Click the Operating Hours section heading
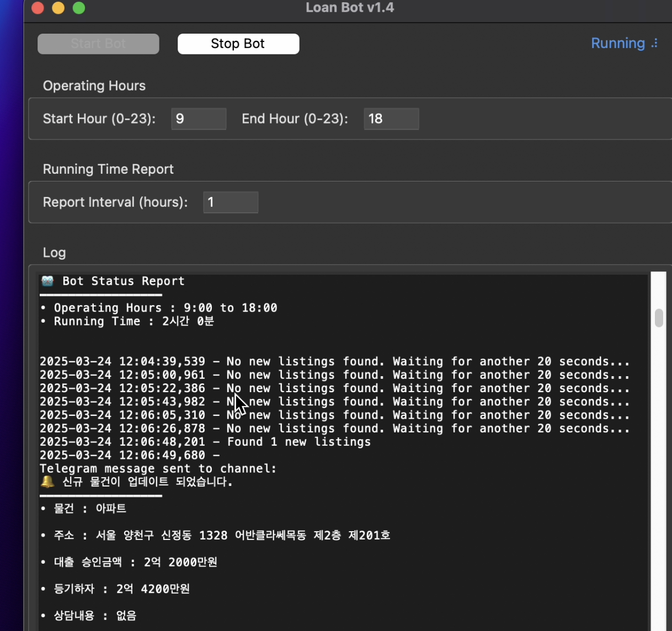This screenshot has width=672, height=631. pyautogui.click(x=94, y=86)
